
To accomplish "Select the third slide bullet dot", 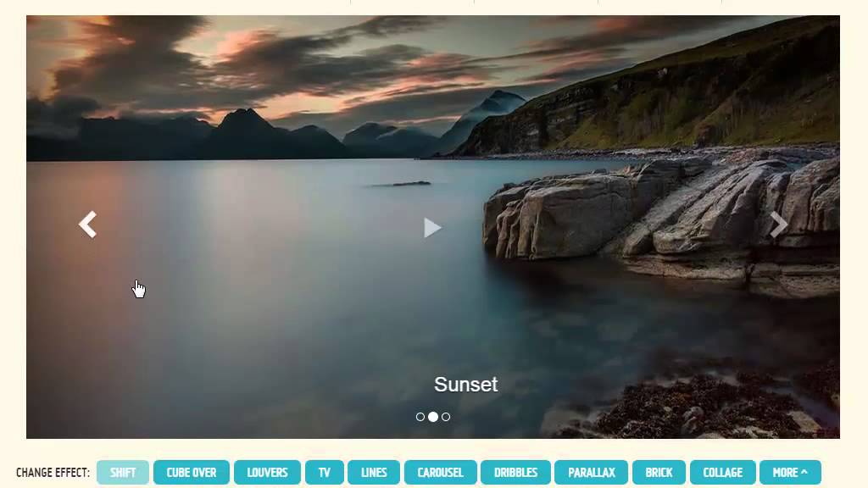I will click(446, 417).
